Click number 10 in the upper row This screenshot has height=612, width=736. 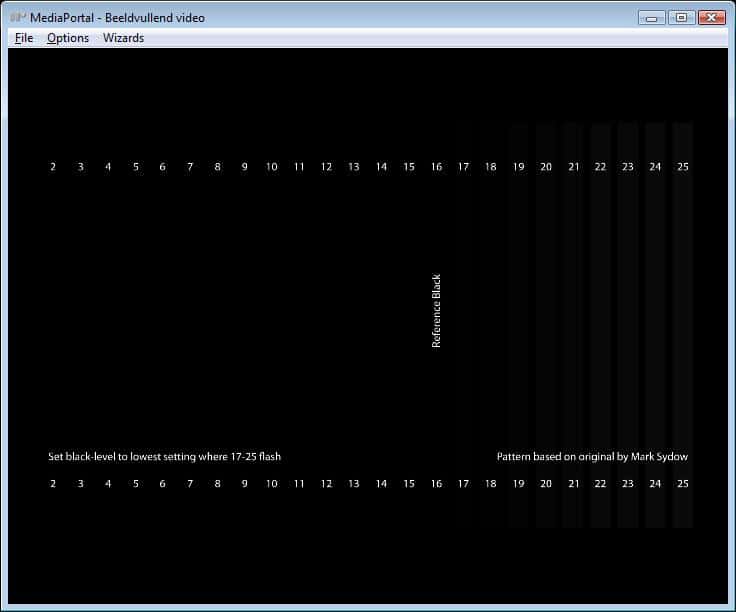pyautogui.click(x=272, y=167)
